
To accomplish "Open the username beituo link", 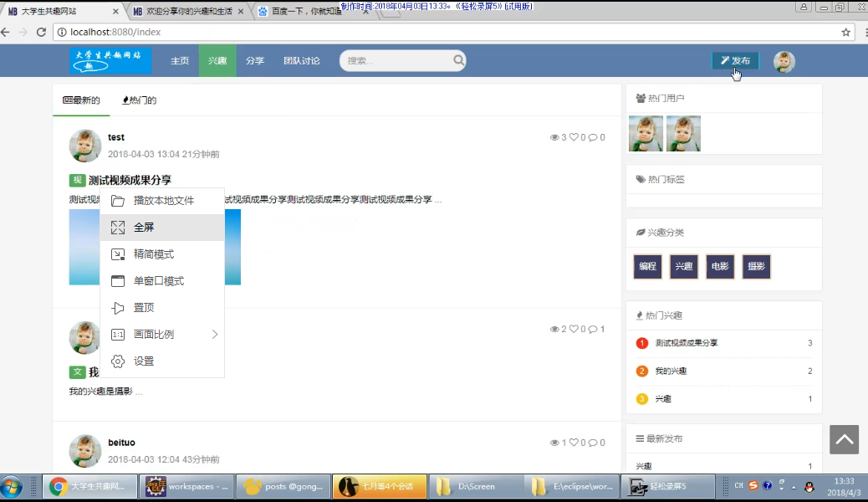I will [x=122, y=443].
